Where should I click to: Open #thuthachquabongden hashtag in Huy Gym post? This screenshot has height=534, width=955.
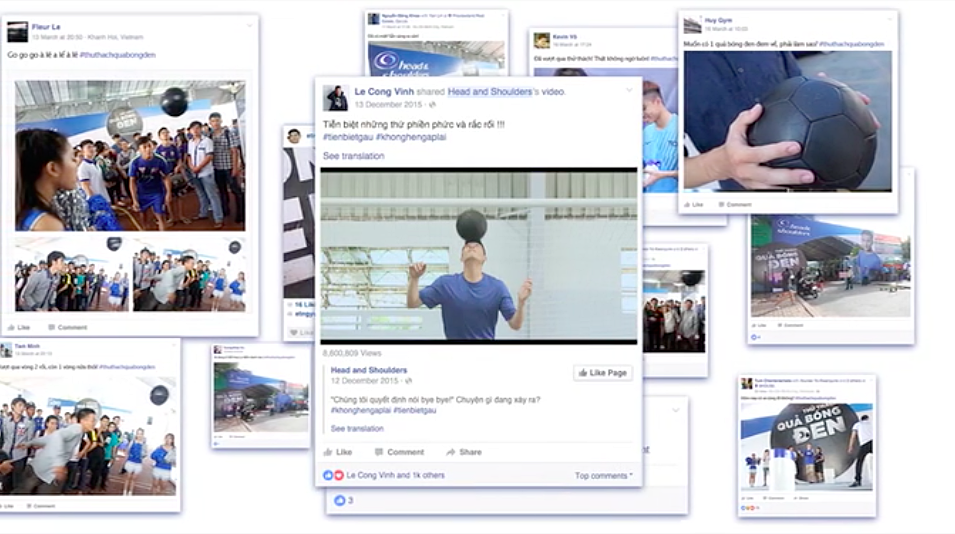[x=851, y=44]
